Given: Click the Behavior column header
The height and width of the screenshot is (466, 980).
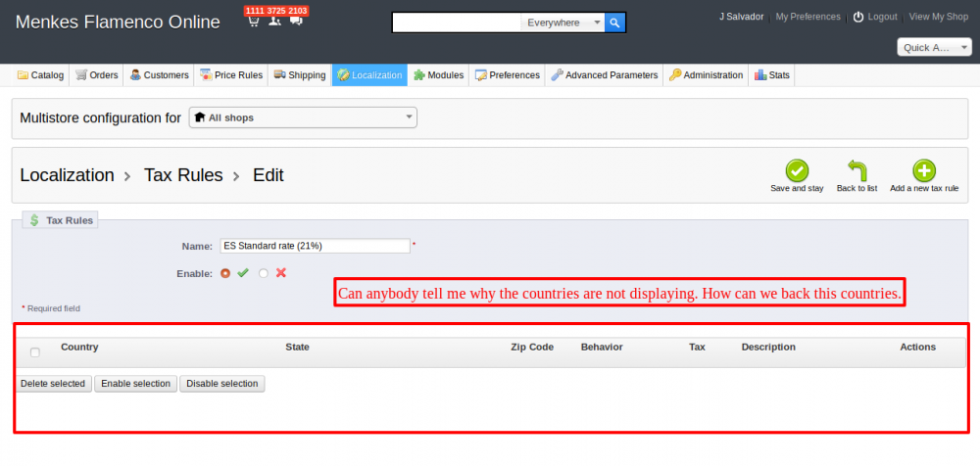Looking at the screenshot, I should click(602, 347).
